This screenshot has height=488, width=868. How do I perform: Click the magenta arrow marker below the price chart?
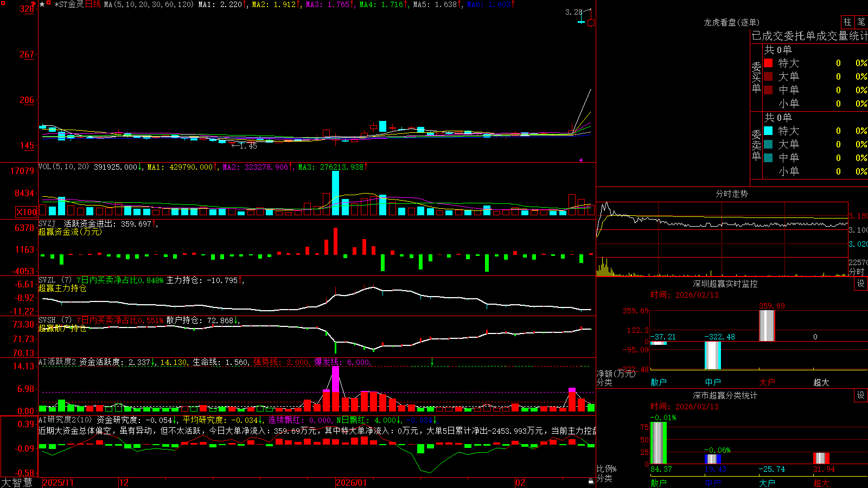click(580, 160)
